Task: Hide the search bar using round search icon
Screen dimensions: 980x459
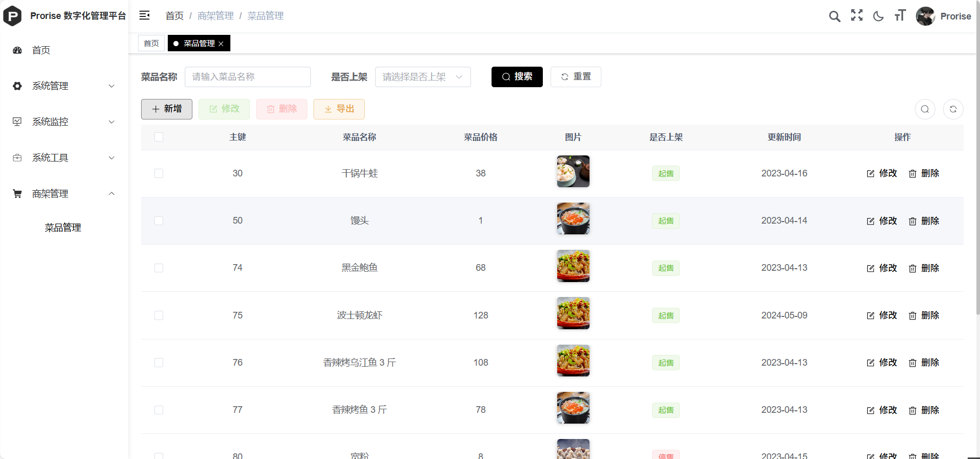Action: 925,109
